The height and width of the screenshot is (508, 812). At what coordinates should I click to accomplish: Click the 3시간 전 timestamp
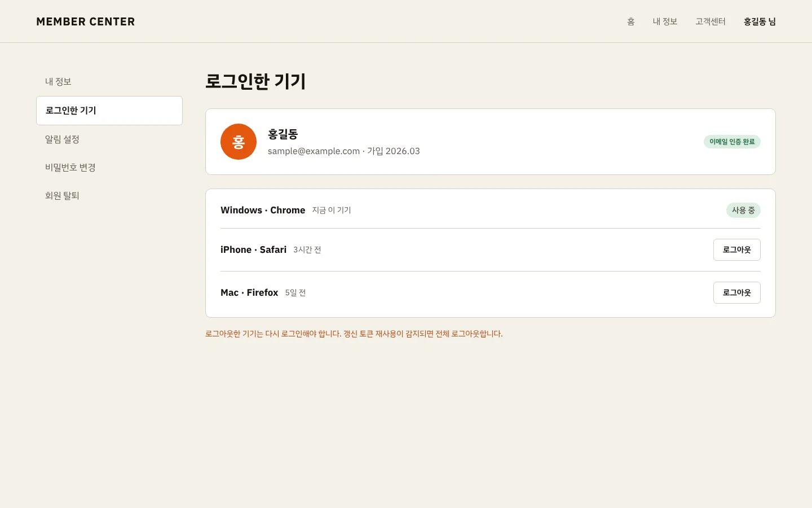(307, 249)
